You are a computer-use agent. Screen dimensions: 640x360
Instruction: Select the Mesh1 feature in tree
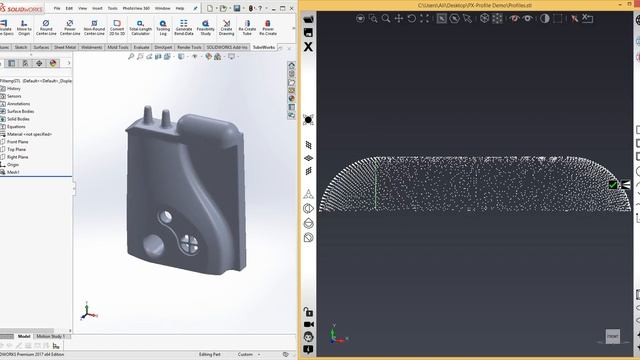coord(13,172)
